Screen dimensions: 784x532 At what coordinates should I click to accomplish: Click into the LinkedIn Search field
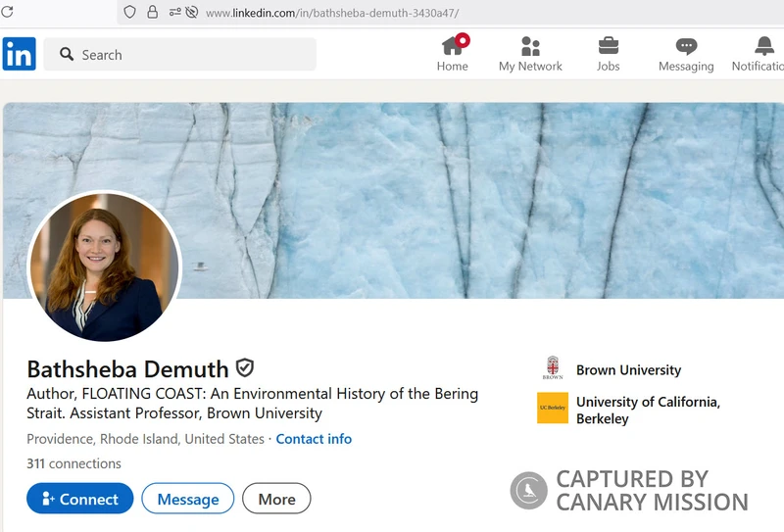click(x=180, y=54)
